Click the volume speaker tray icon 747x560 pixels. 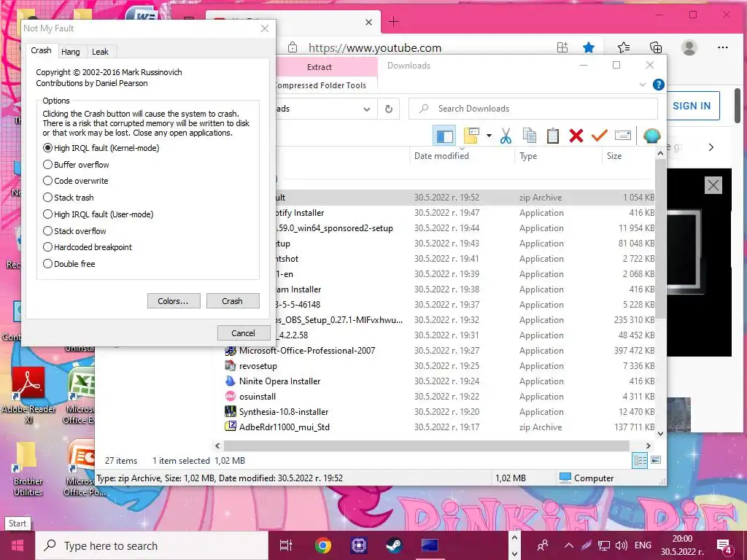621,545
